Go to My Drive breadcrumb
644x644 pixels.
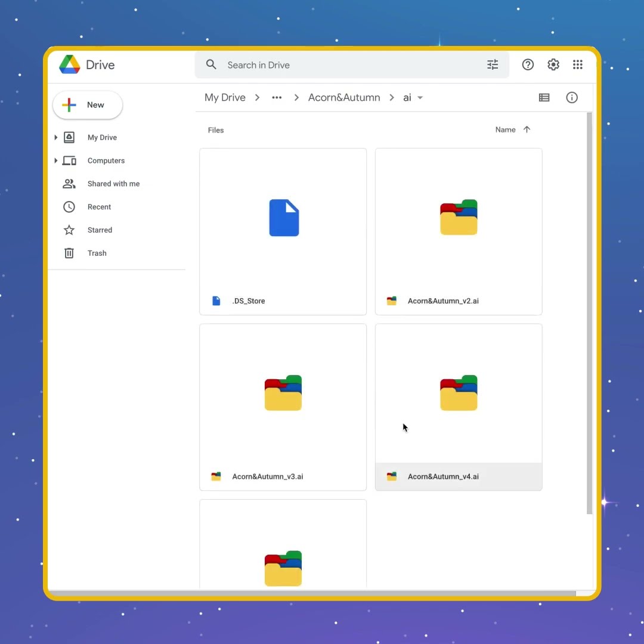pyautogui.click(x=225, y=97)
